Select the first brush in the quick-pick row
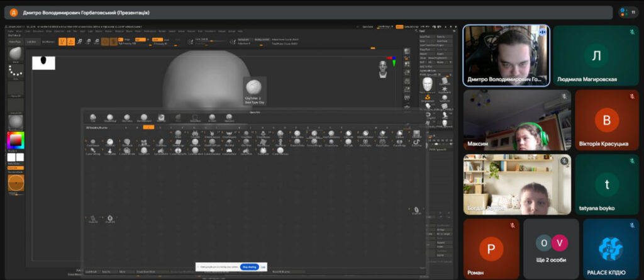644x280 pixels. [93, 118]
